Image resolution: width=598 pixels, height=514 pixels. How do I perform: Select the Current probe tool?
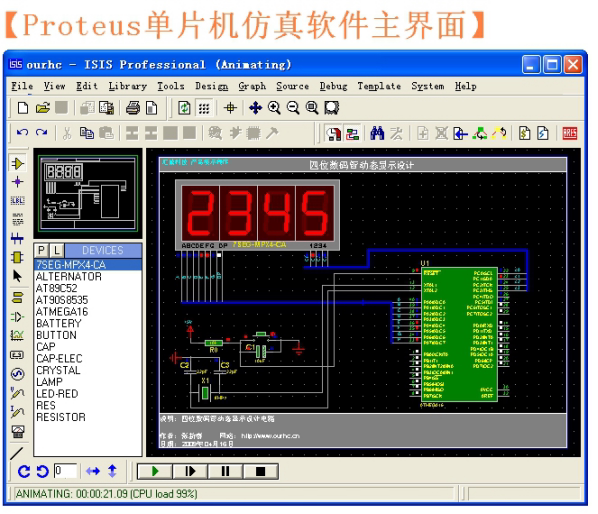point(18,412)
